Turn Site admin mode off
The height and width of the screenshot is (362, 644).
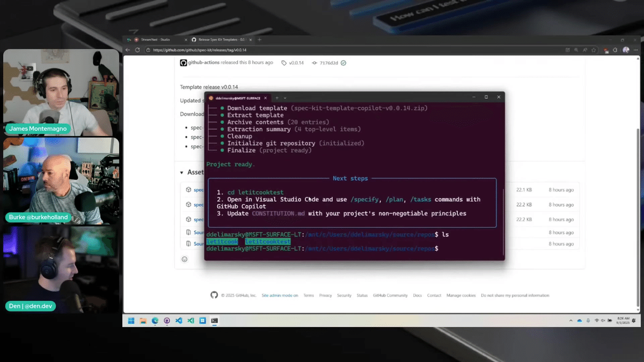(x=280, y=295)
